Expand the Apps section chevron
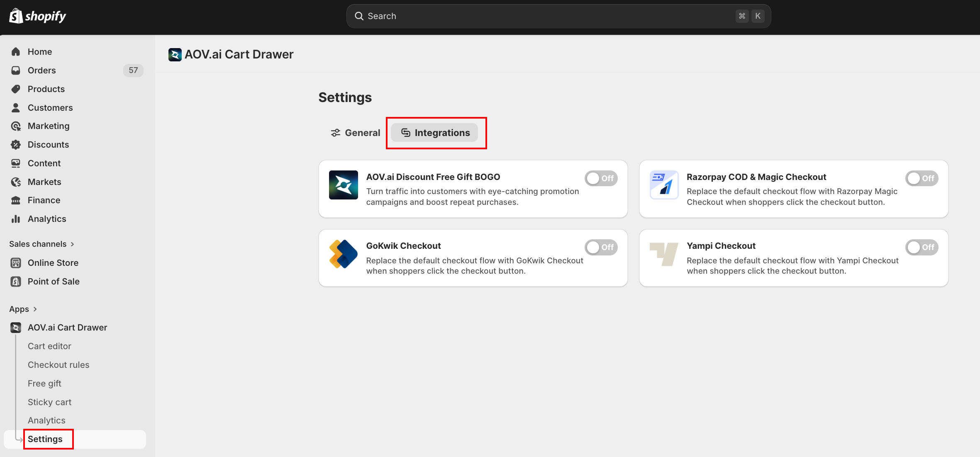 pyautogui.click(x=35, y=309)
